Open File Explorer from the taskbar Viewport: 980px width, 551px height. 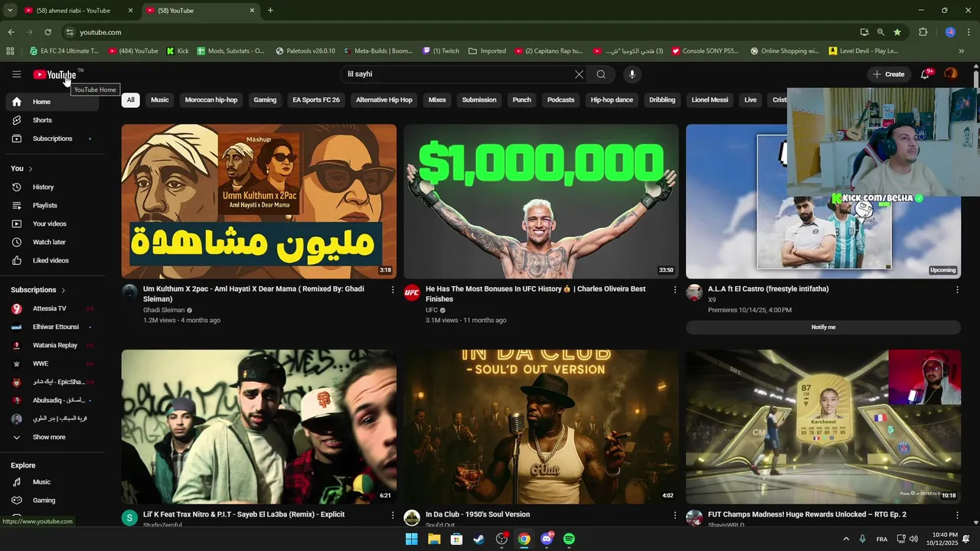(x=434, y=539)
